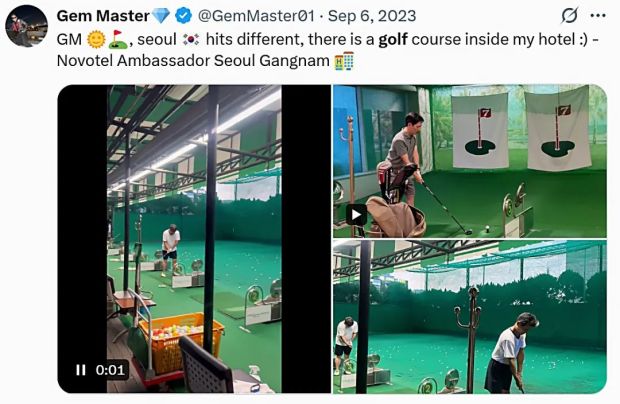Pause the playing golf range video
Screen dimensions: 620x404
tap(81, 370)
